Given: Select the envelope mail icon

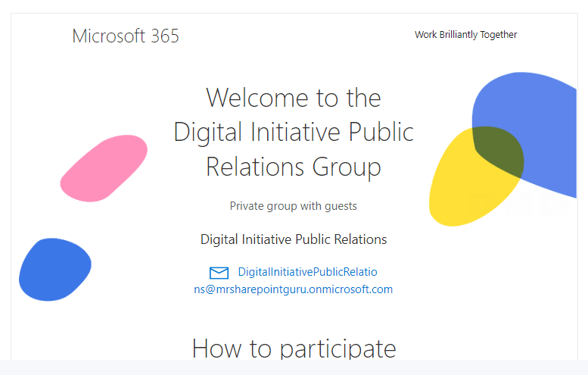Looking at the screenshot, I should pyautogui.click(x=219, y=273).
